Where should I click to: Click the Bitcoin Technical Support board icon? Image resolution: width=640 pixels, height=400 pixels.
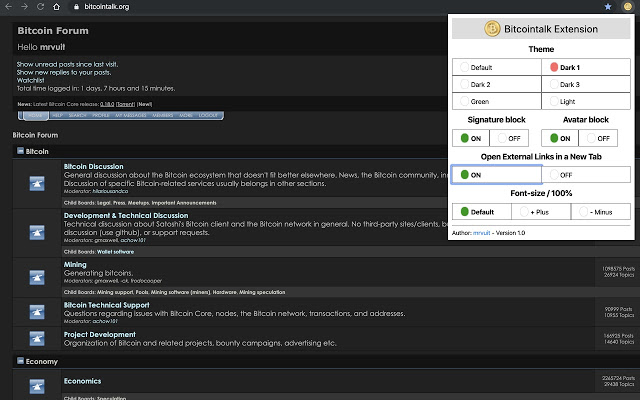[x=37, y=312]
